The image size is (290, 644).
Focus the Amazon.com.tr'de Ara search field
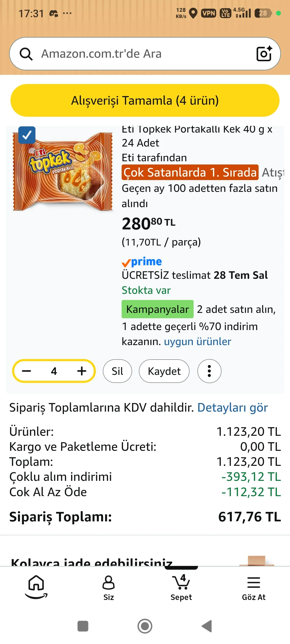click(145, 54)
